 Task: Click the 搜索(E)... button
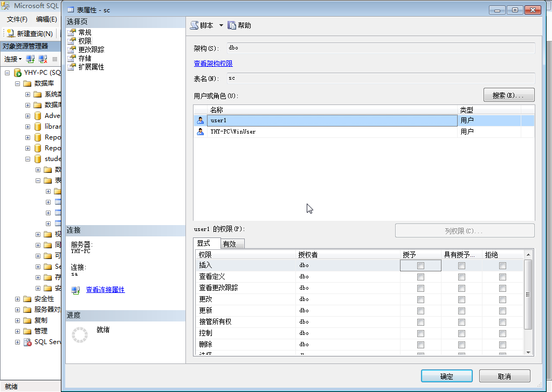point(509,95)
